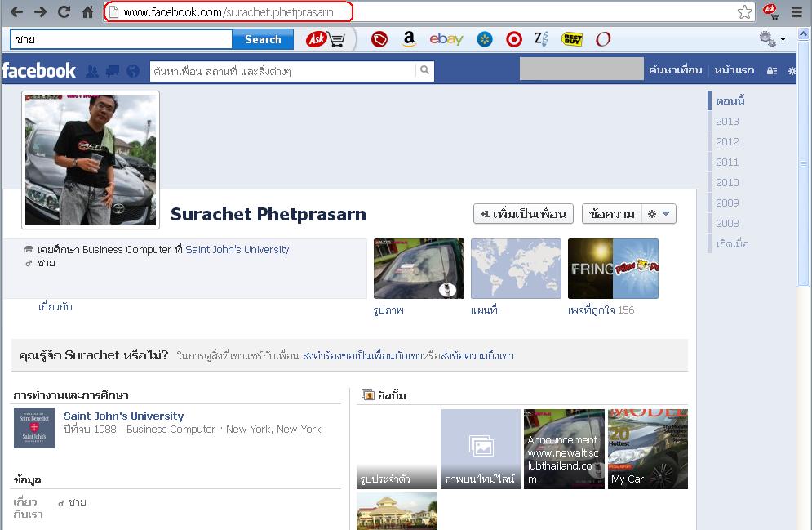Screen dimensions: 812x530
Task: Click the Saint John's University logo thumbnail
Action: 34,428
